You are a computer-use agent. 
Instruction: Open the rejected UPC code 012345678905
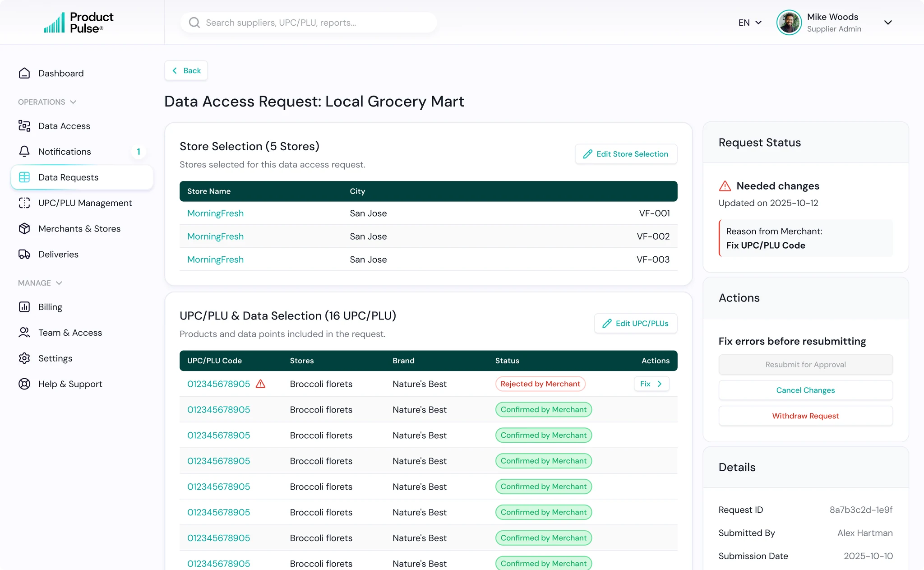[x=218, y=384]
